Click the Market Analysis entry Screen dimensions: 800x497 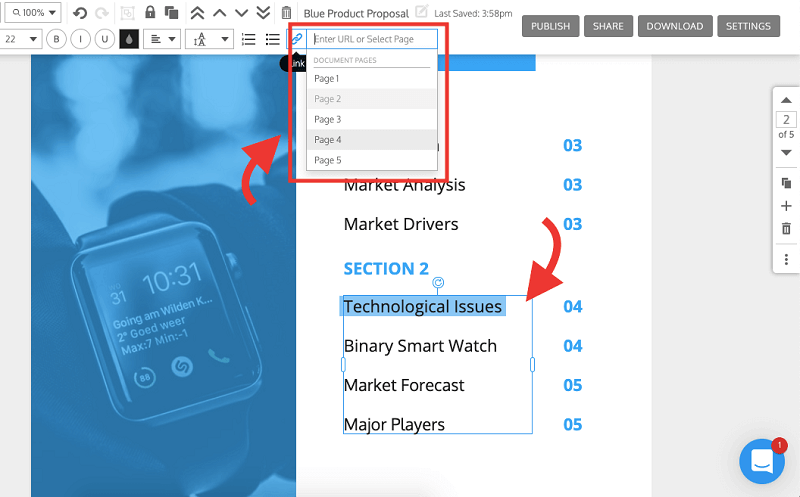point(405,185)
